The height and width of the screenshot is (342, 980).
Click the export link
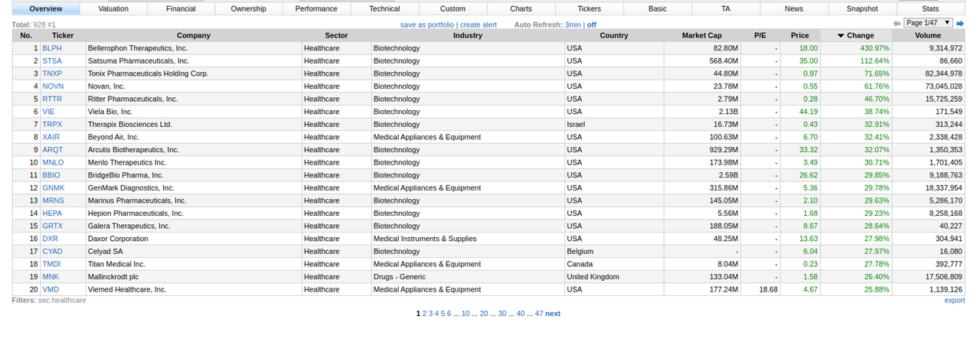pos(955,301)
